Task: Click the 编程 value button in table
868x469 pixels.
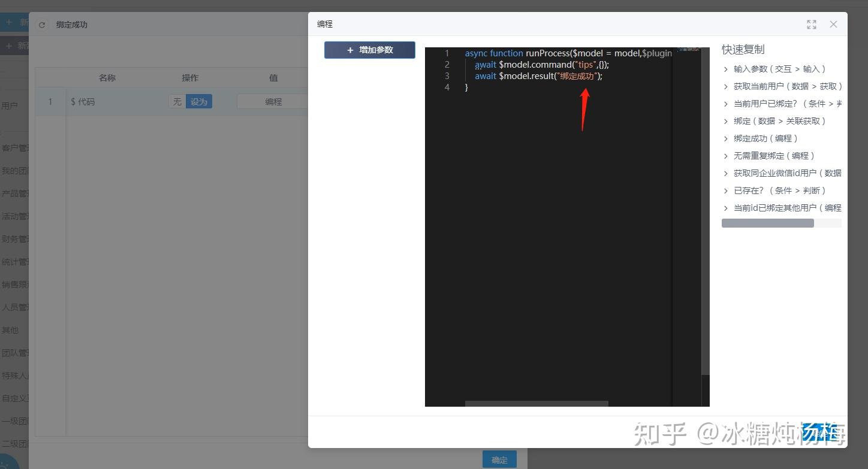Action: pyautogui.click(x=273, y=102)
